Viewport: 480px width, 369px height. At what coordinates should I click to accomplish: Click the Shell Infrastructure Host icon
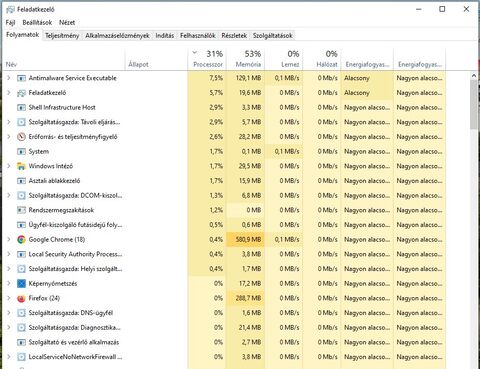21,108
